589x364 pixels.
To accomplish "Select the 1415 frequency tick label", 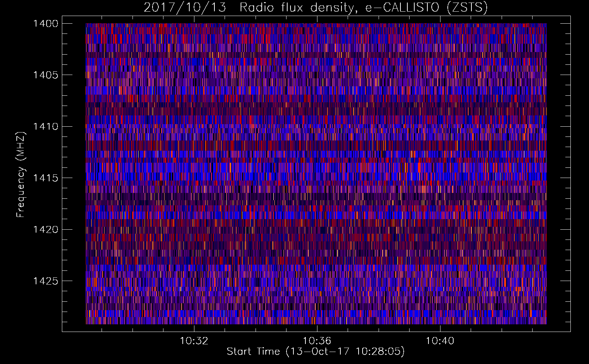I will 46,178.
